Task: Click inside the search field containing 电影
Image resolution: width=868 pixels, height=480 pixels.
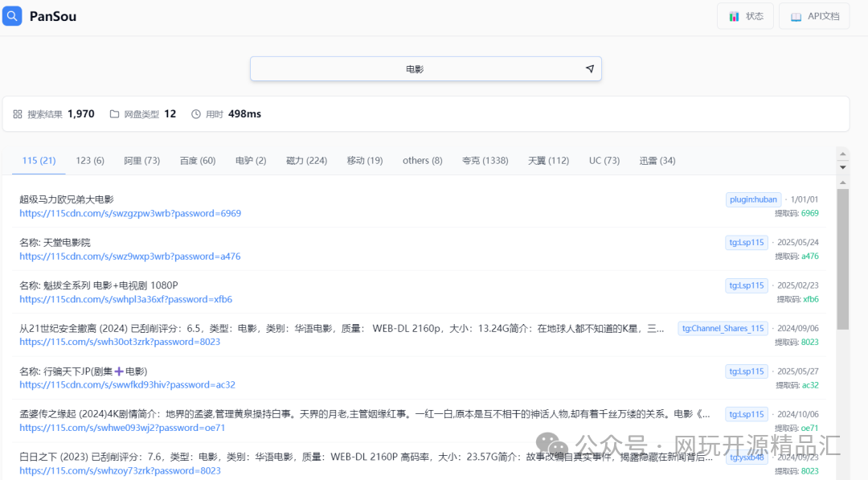Action: point(415,68)
